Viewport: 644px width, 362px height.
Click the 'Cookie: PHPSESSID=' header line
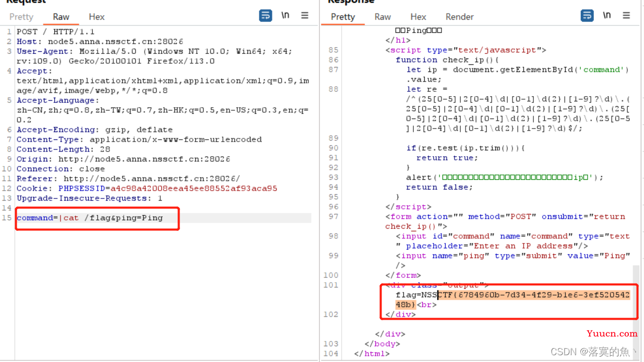147,189
